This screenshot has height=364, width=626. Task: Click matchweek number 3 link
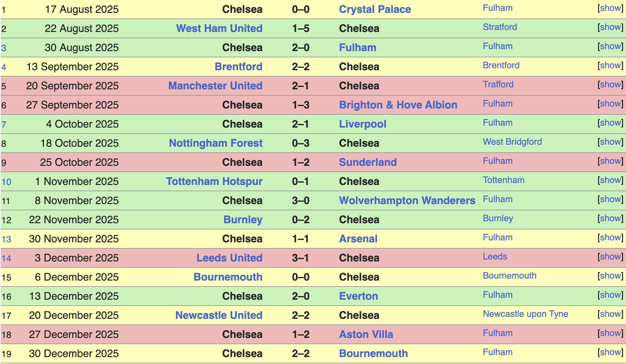[4, 48]
